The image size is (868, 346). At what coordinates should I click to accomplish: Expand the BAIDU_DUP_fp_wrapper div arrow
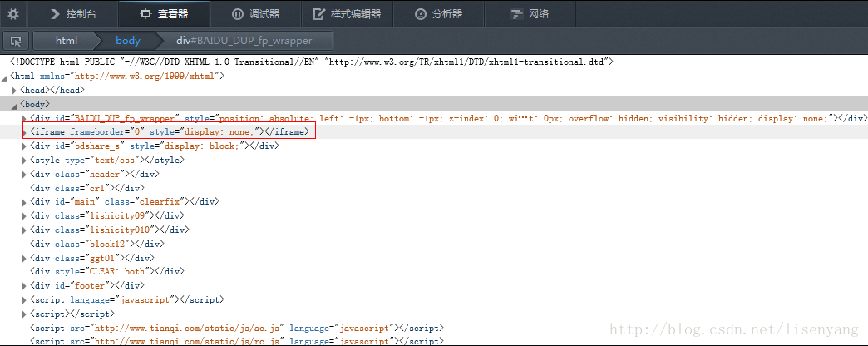[24, 118]
